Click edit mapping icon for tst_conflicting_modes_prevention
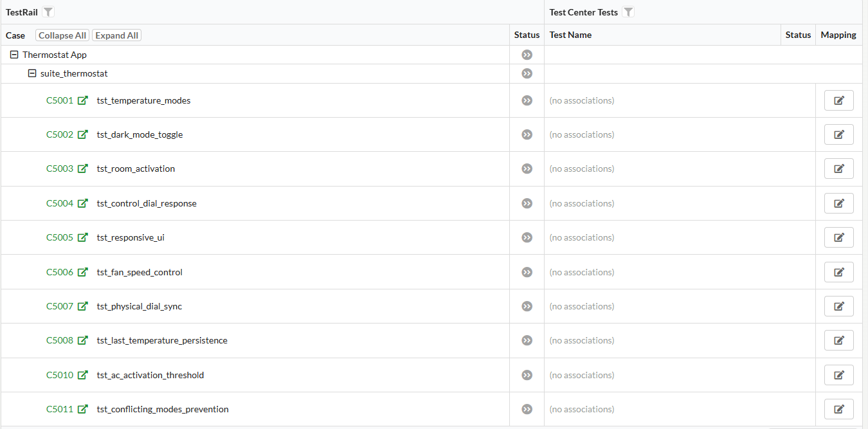 838,409
